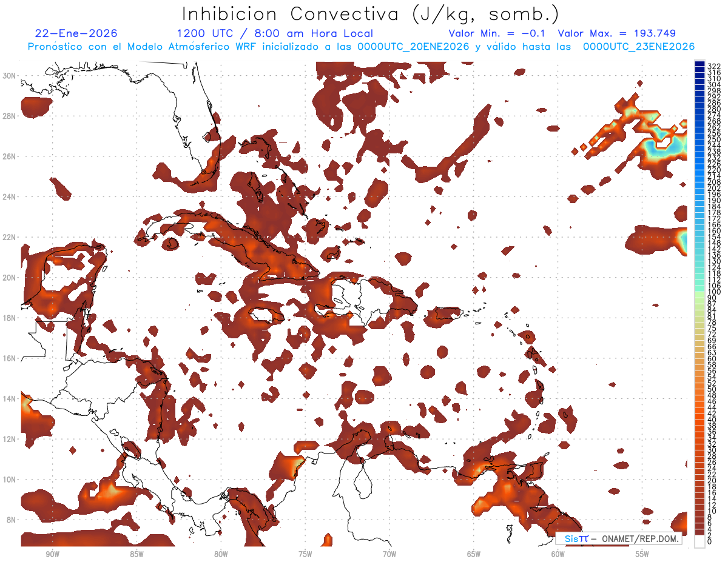This screenshot has width=728, height=562.
Task: Click the 20N latitude label
Action: (x=10, y=278)
